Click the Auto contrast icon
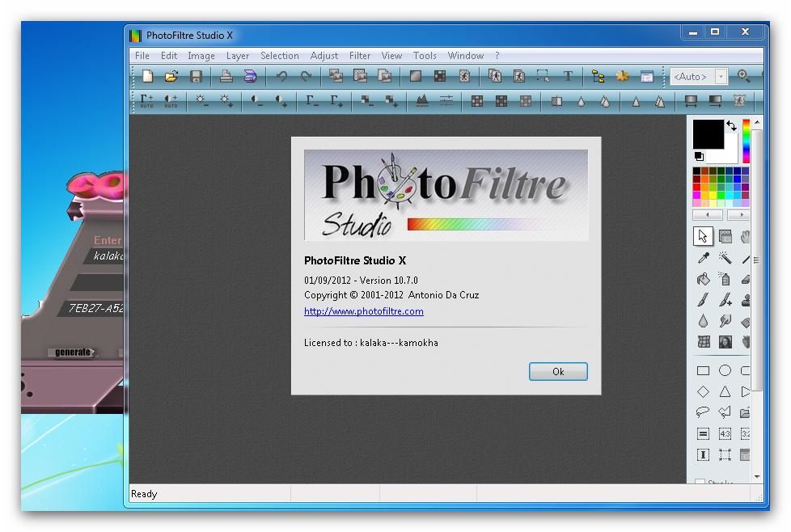This screenshot has height=532, width=791. (171, 101)
